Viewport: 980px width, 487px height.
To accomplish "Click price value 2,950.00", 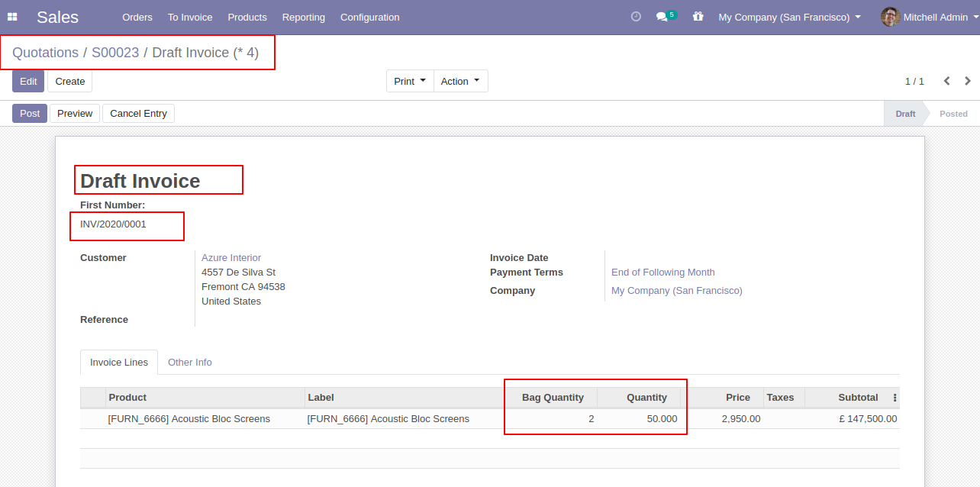I will click(x=741, y=419).
